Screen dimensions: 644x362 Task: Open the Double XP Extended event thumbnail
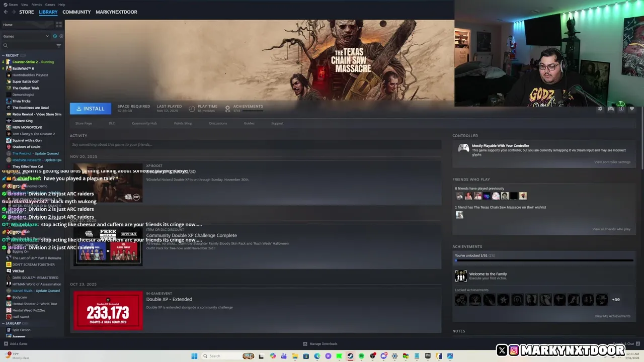tap(108, 311)
